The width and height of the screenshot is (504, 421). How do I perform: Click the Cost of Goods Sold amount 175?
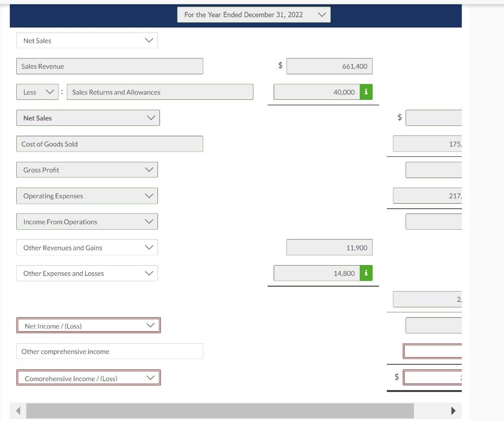[427, 144]
